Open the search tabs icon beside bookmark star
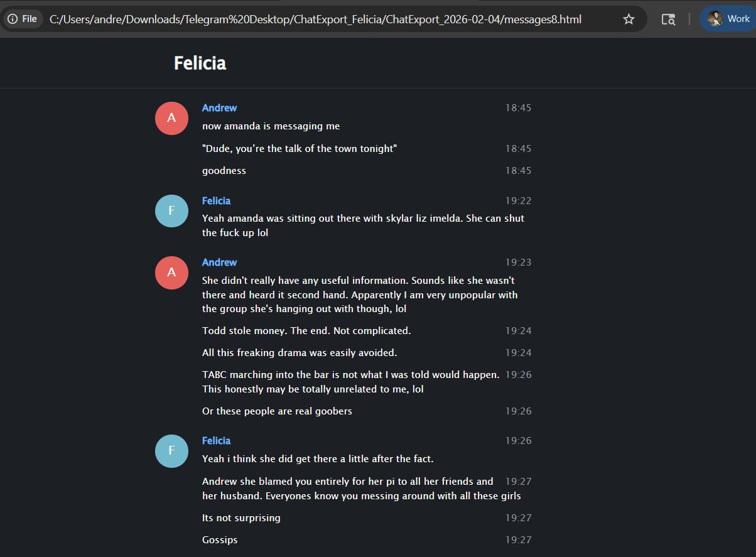Screen dimensions: 756x557 point(669,19)
